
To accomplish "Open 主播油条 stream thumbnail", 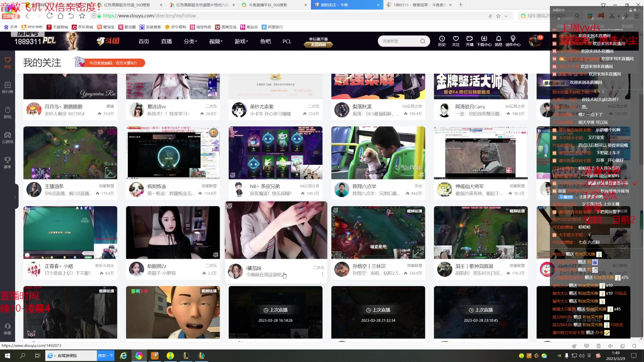I will pos(70,153).
